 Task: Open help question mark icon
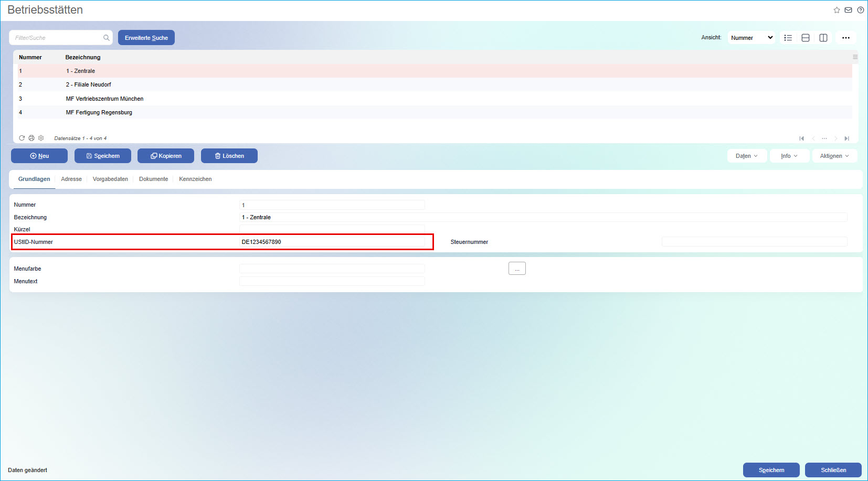click(x=861, y=10)
